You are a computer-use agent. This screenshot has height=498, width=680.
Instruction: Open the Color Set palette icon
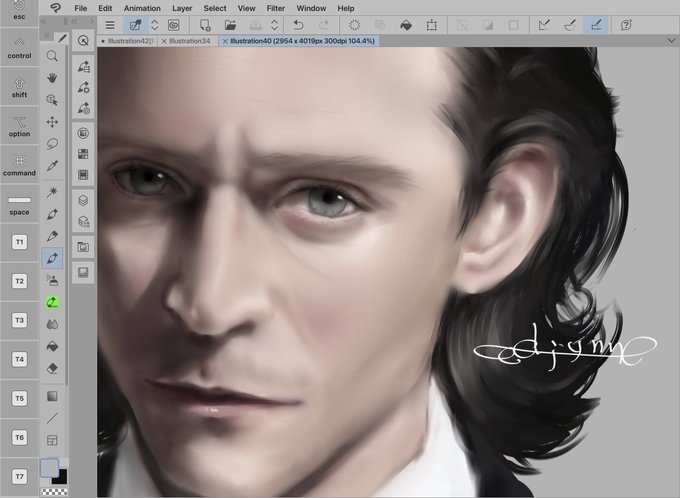83,154
